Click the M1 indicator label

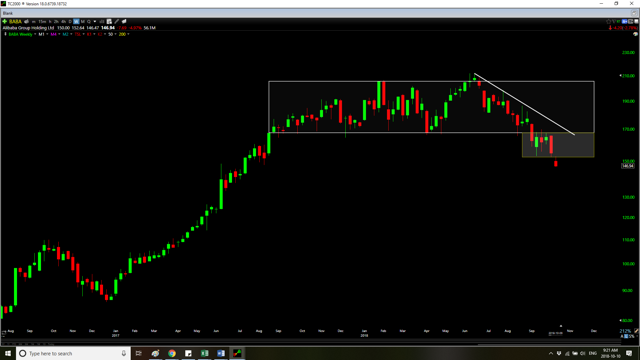click(41, 34)
